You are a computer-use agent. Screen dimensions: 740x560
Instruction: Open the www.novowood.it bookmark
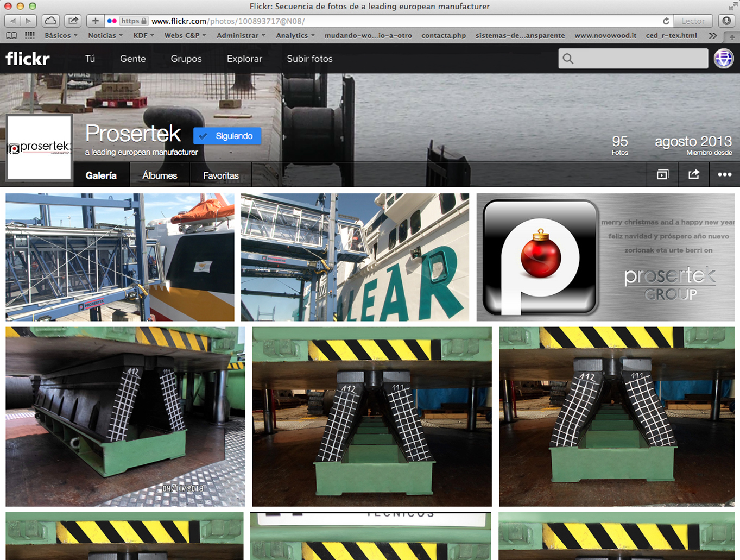point(605,35)
